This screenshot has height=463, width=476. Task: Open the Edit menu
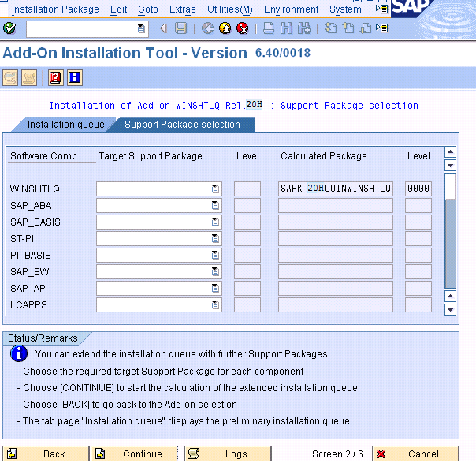(x=118, y=9)
